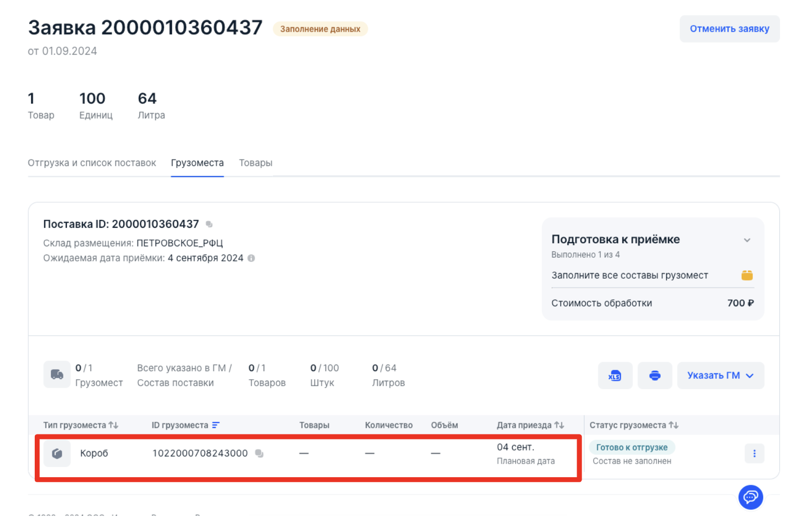Click warehouse name ПЕТРОВСКОЕ_РФЦ

[x=180, y=243]
